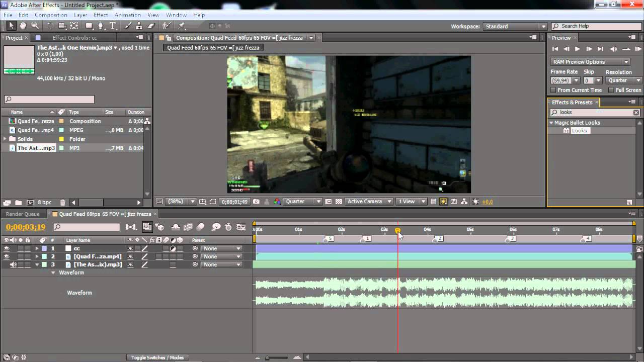Select the Looks preset effect
The image size is (644, 362).
580,131
